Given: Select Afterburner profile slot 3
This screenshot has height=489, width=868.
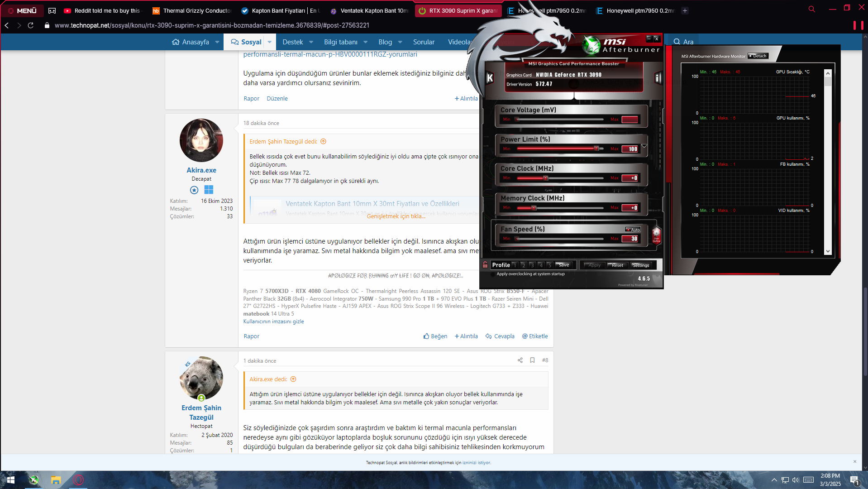Looking at the screenshot, I should (532, 265).
